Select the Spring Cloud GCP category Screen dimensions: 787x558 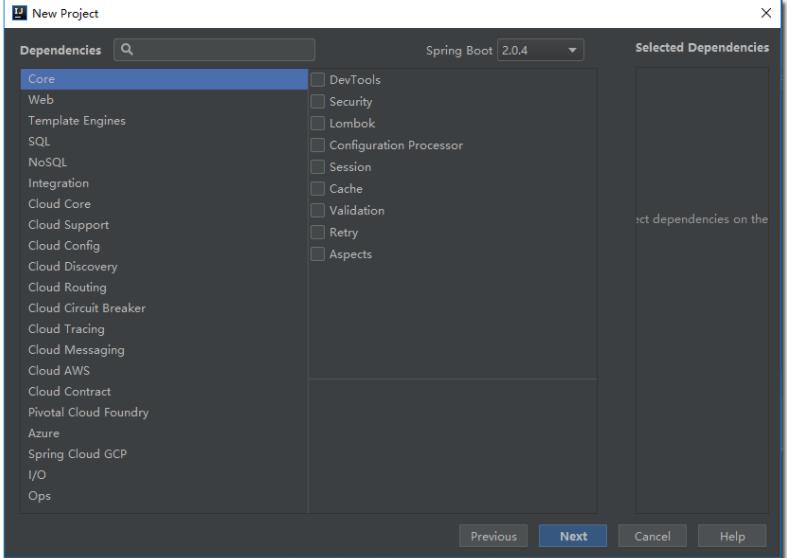coord(164,454)
